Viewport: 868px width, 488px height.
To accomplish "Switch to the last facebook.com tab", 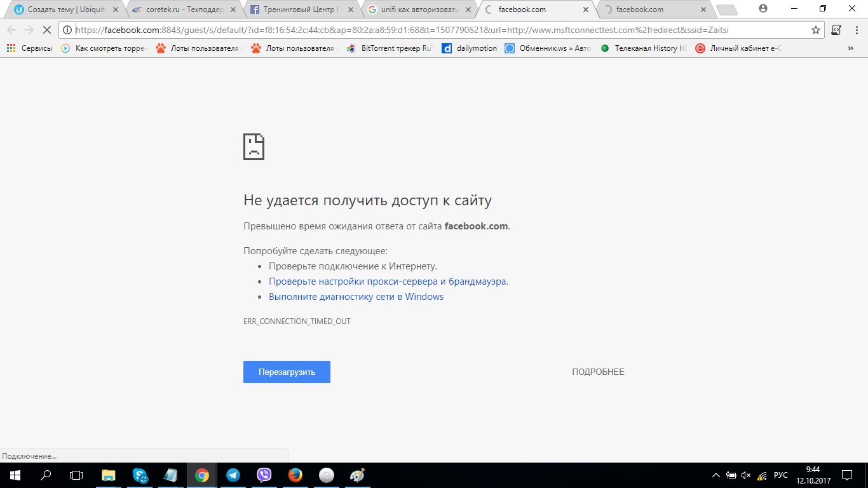I will pyautogui.click(x=656, y=10).
